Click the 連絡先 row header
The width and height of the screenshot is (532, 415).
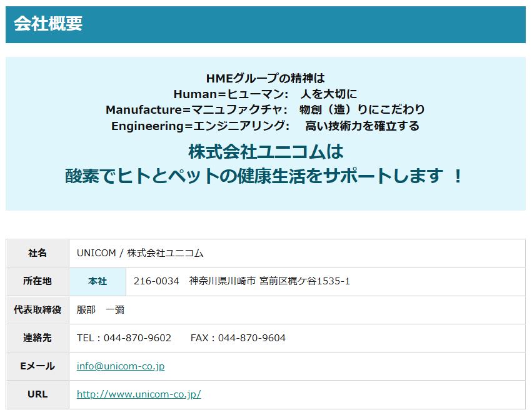coord(38,337)
